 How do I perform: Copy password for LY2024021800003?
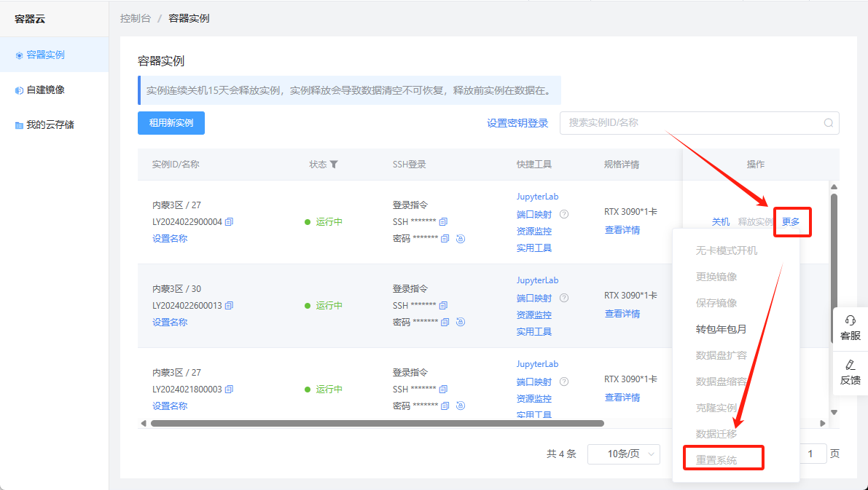[445, 406]
